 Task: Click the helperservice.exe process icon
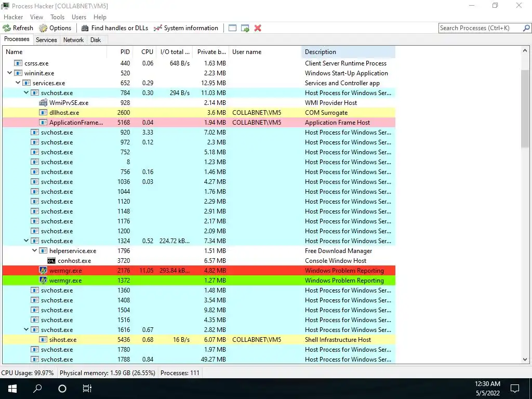[43, 251]
